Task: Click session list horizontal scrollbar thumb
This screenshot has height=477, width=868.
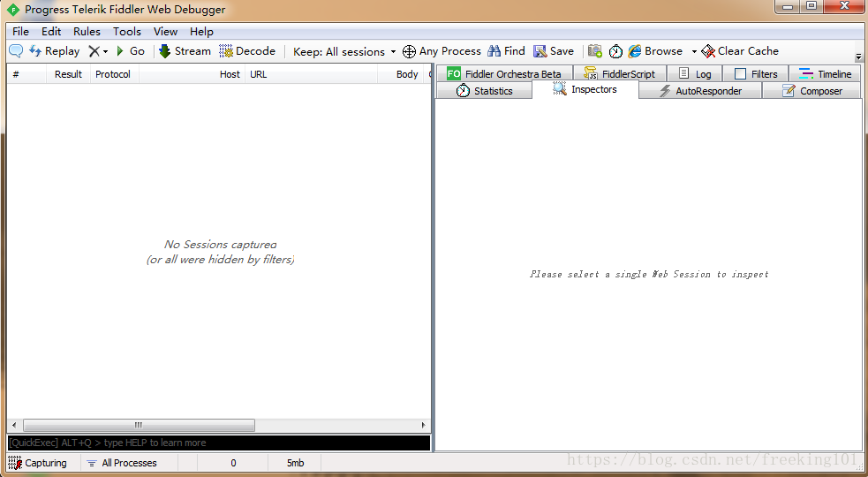Action: click(139, 425)
